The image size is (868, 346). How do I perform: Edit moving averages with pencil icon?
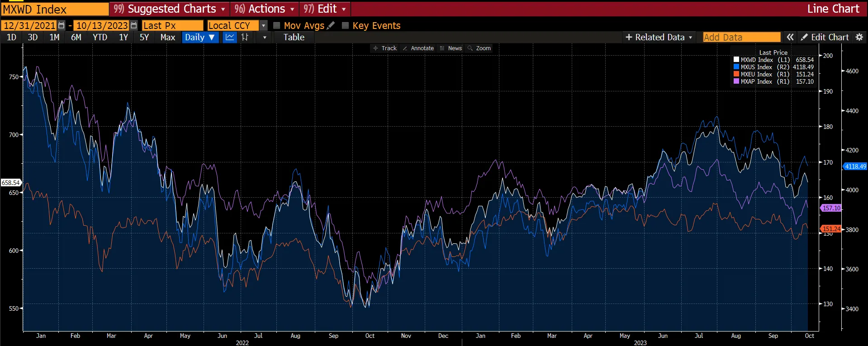331,26
